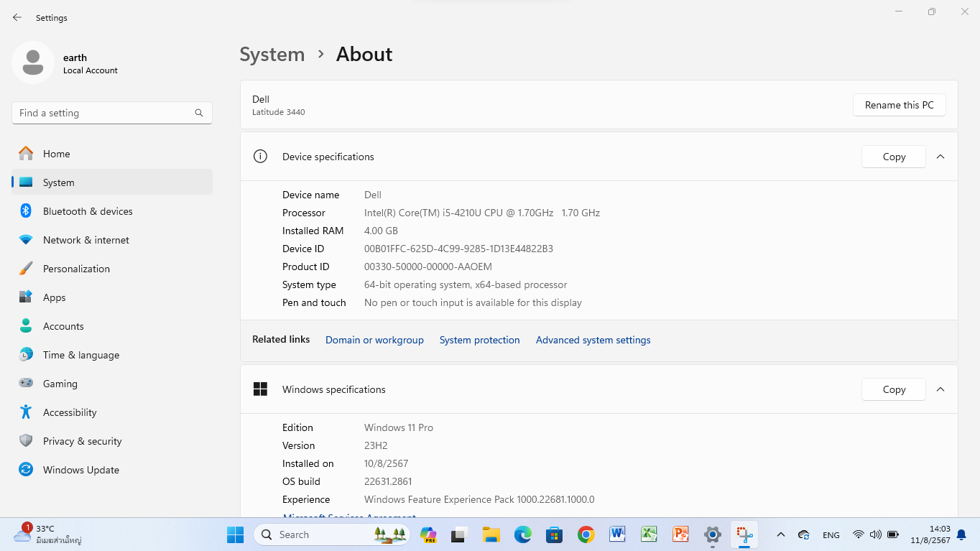This screenshot has width=980, height=551.
Task: Click the Windows Update refresh icon
Action: point(26,470)
